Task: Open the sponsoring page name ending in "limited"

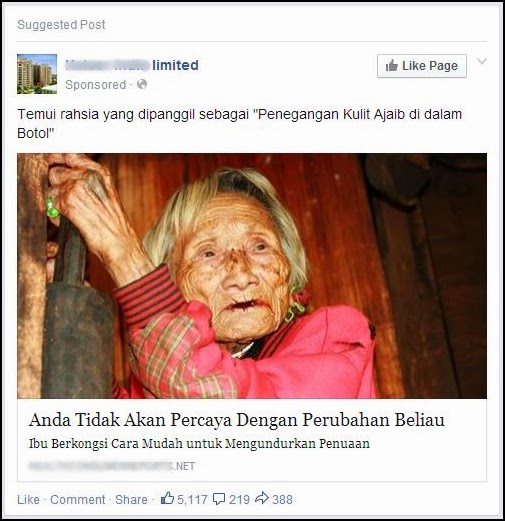Action: click(132, 65)
